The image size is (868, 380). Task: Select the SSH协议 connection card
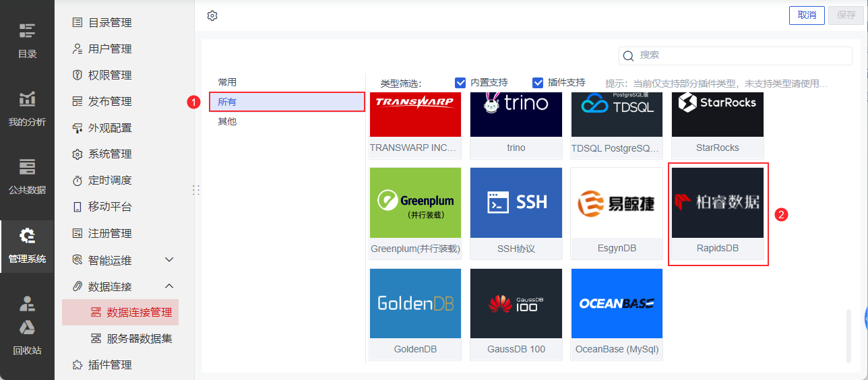click(516, 214)
